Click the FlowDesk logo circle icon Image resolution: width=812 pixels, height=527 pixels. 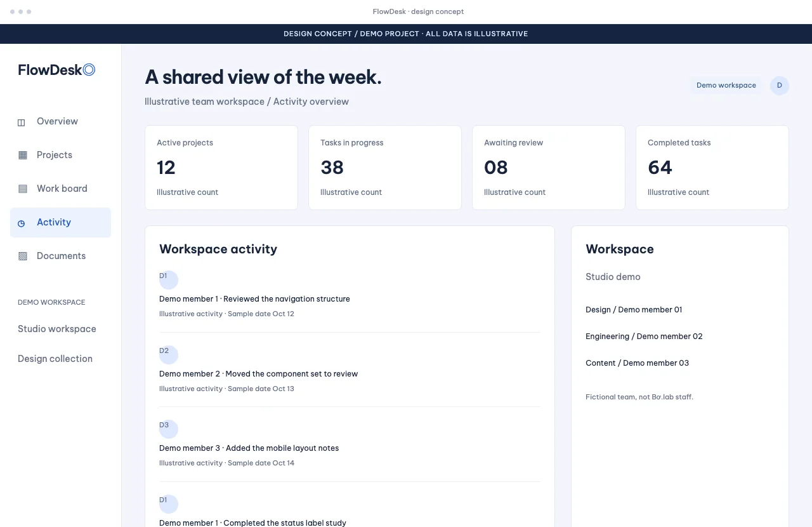89,70
